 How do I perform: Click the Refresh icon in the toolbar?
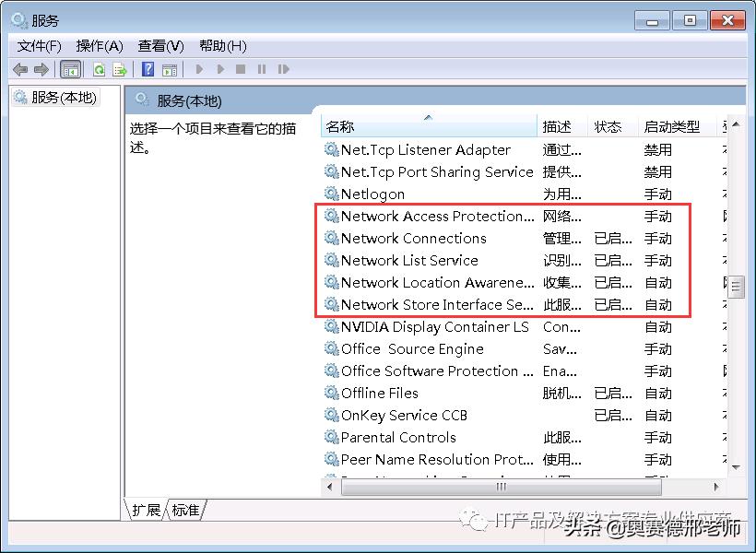[x=99, y=69]
